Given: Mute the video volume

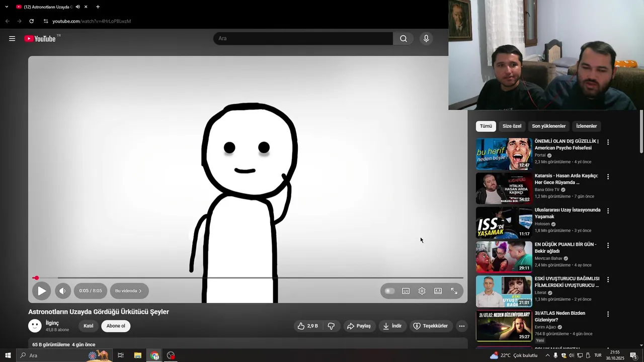Looking at the screenshot, I should 63,291.
